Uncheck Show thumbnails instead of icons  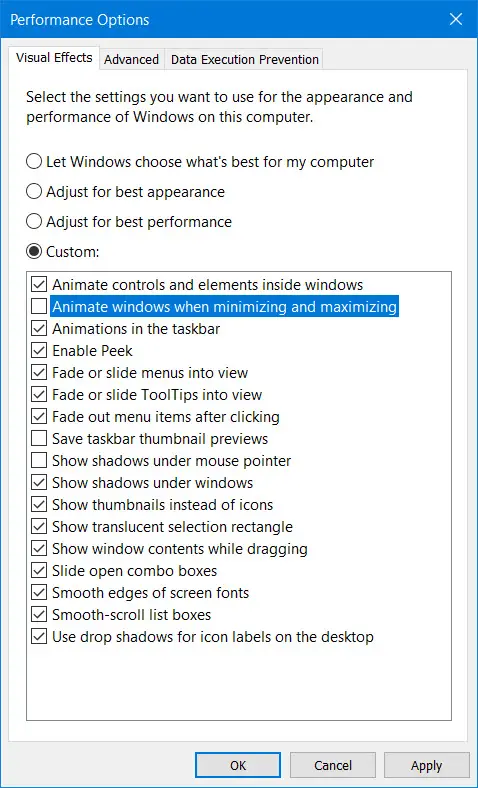[x=39, y=505]
